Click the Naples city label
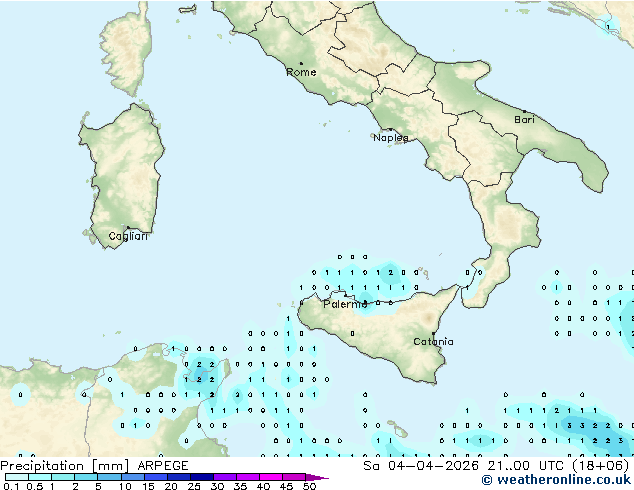 click(x=391, y=138)
